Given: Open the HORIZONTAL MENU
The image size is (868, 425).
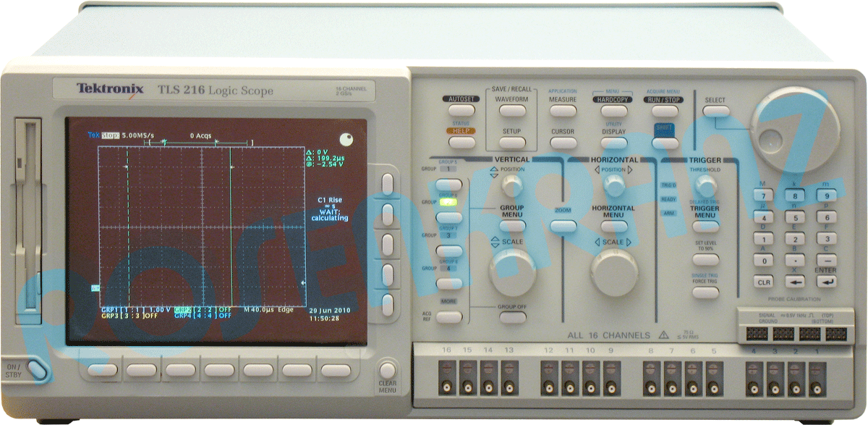Looking at the screenshot, I should (613, 225).
